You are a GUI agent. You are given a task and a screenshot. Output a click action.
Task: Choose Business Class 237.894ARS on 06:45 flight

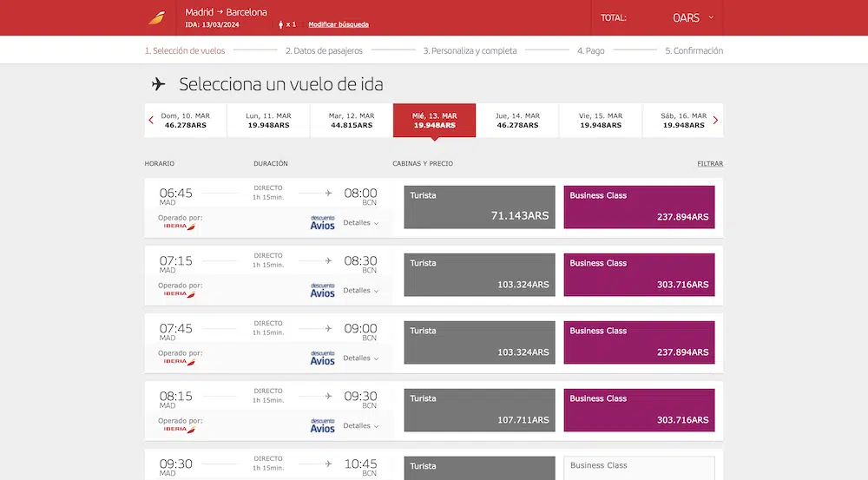coord(640,207)
